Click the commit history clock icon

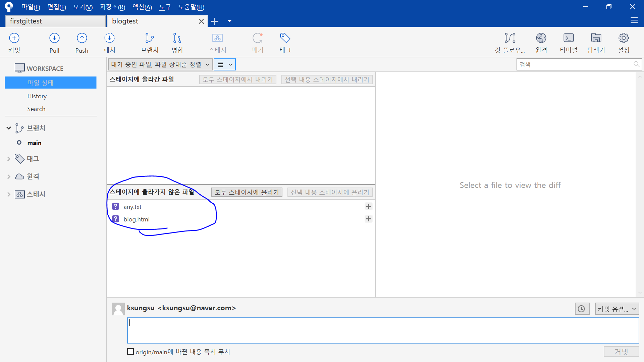(x=582, y=309)
